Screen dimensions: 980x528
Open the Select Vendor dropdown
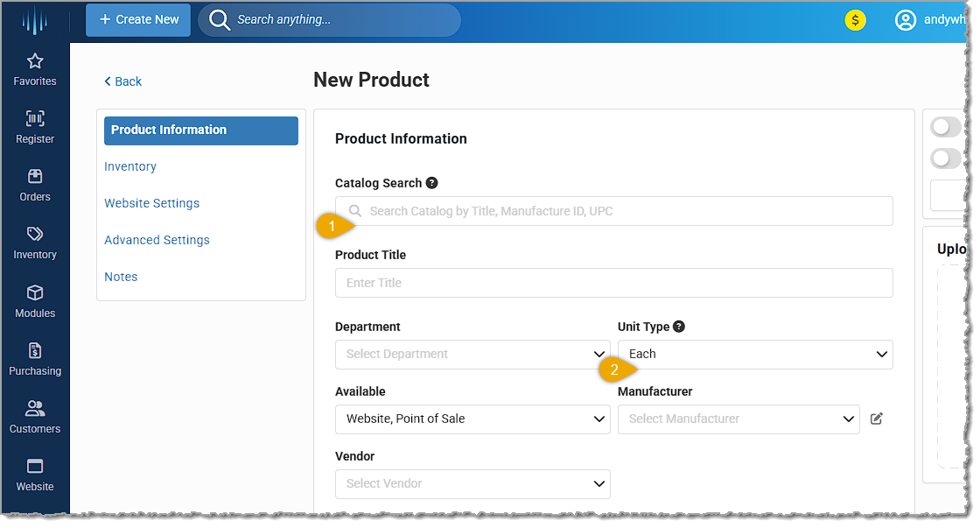[x=472, y=484]
